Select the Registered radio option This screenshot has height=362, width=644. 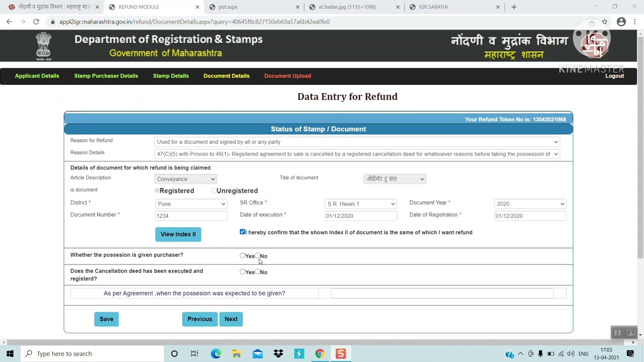point(157,191)
